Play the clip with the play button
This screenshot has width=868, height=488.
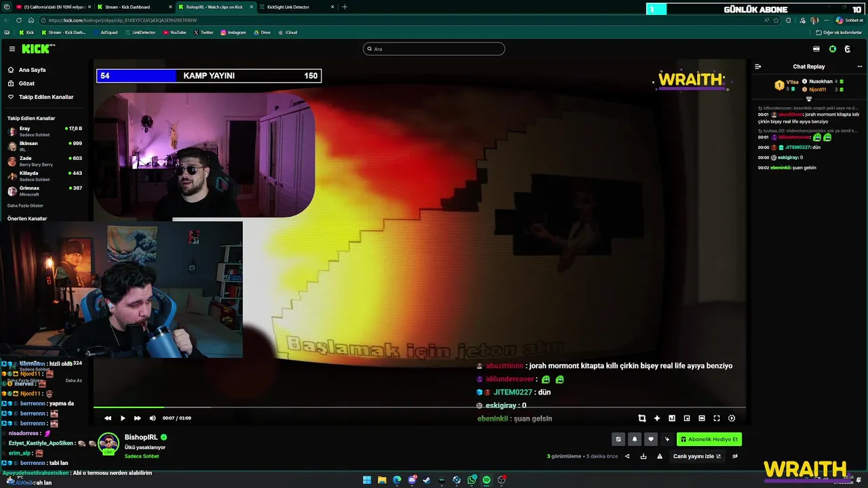123,418
